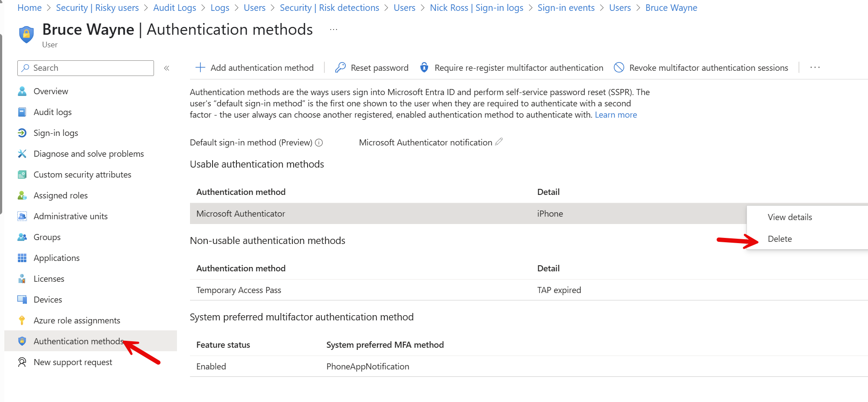868x402 pixels.
Task: Click Authentication methods shield icon in sidebar
Action: (22, 341)
